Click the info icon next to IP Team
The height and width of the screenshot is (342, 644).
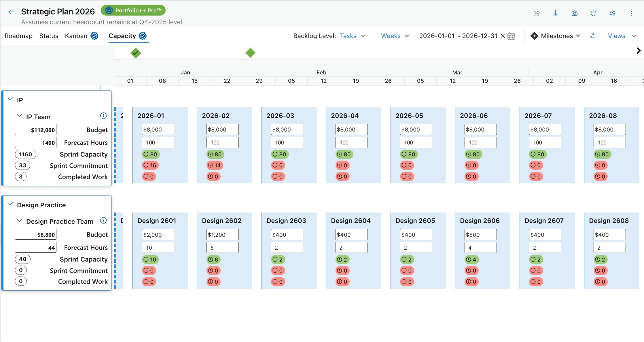(103, 116)
